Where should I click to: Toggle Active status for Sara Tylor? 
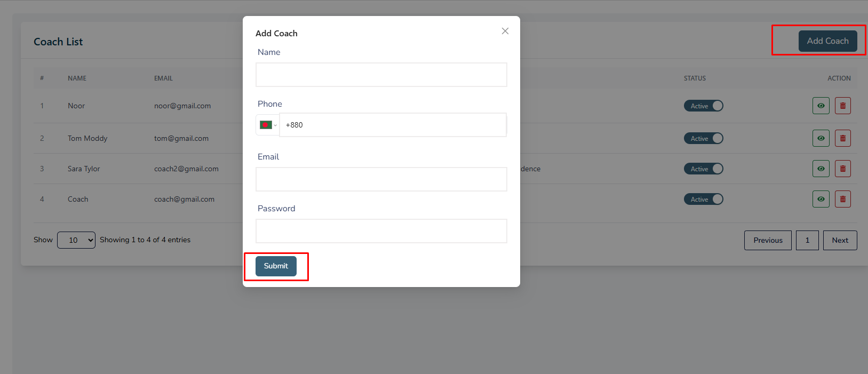tap(704, 169)
